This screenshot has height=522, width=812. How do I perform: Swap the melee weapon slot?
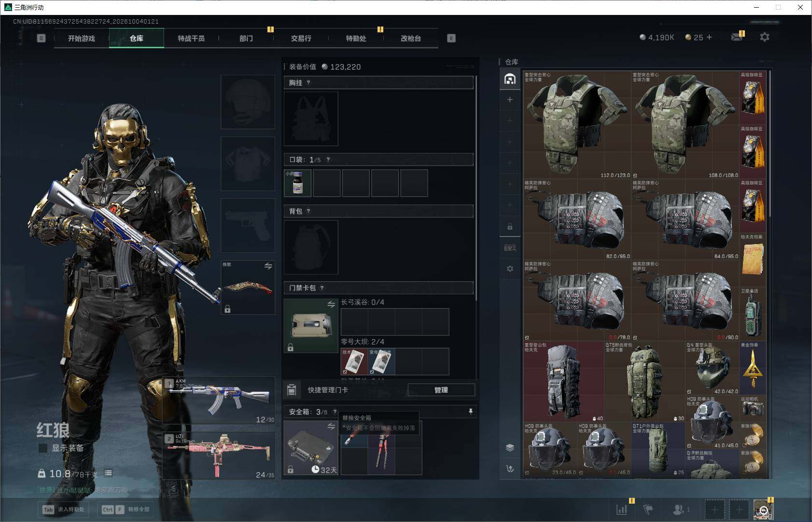pyautogui.click(x=268, y=266)
